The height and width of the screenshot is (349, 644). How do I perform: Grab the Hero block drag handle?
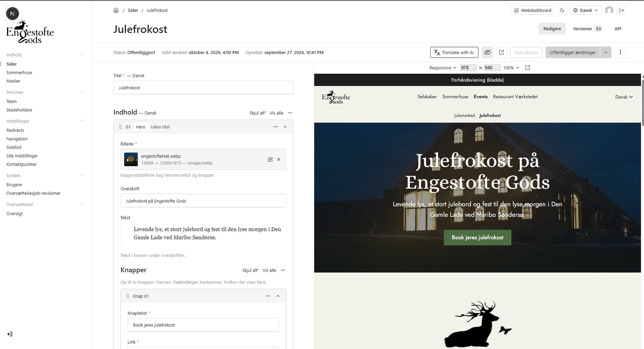tap(120, 127)
